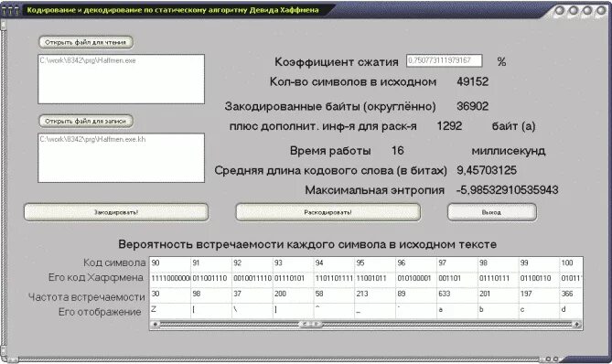
Task: Click 'Открыть файл для записи' button
Action: tap(86, 121)
